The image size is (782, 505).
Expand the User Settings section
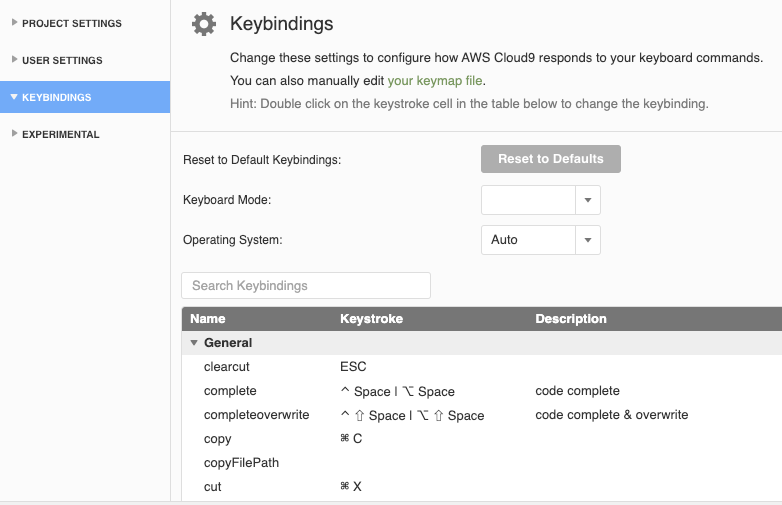[x=62, y=60]
